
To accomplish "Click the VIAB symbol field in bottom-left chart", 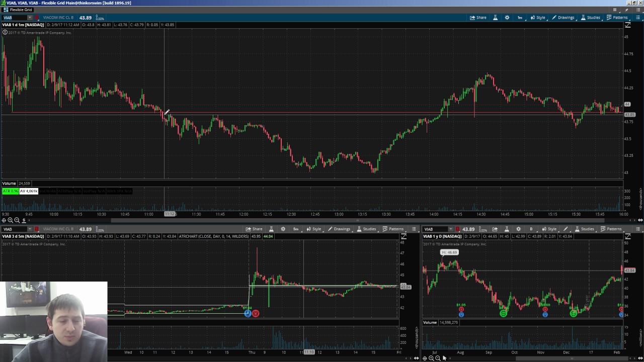I will pyautogui.click(x=14, y=229).
